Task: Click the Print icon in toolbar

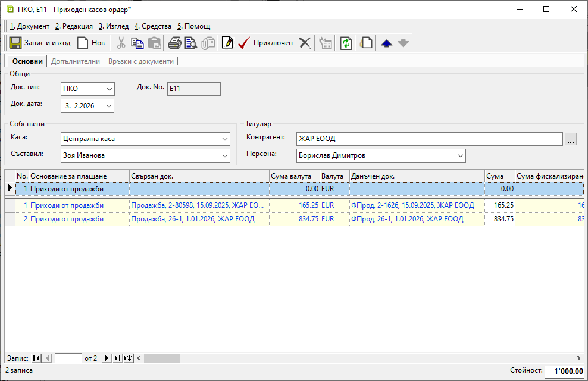Action: coord(174,43)
